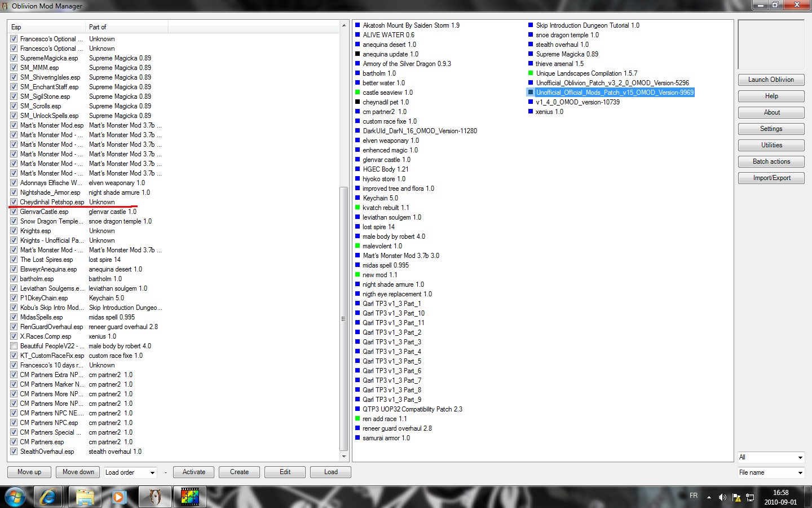The image size is (812, 508).
Task: Click the Move up button
Action: click(29, 472)
